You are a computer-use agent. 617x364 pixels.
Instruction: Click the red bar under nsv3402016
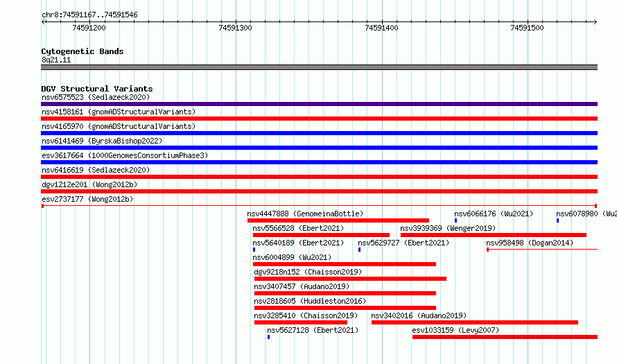(475, 322)
